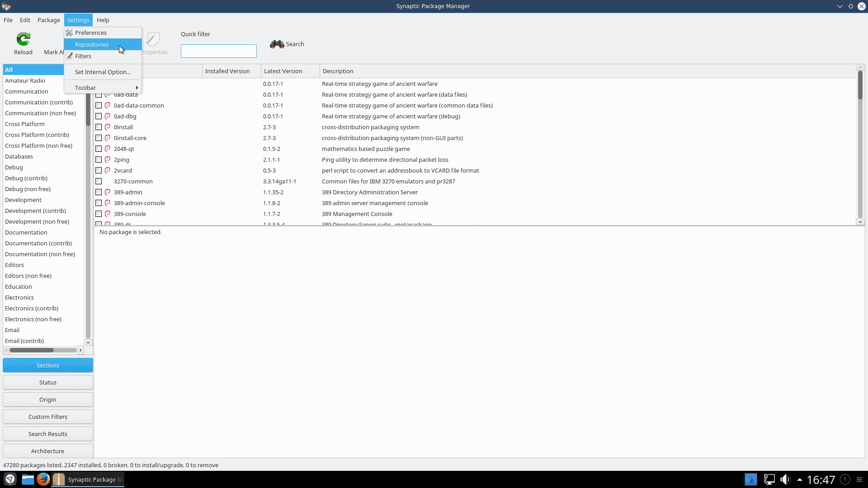This screenshot has width=868, height=488.
Task: Click the Quick filter input field
Action: 219,51
